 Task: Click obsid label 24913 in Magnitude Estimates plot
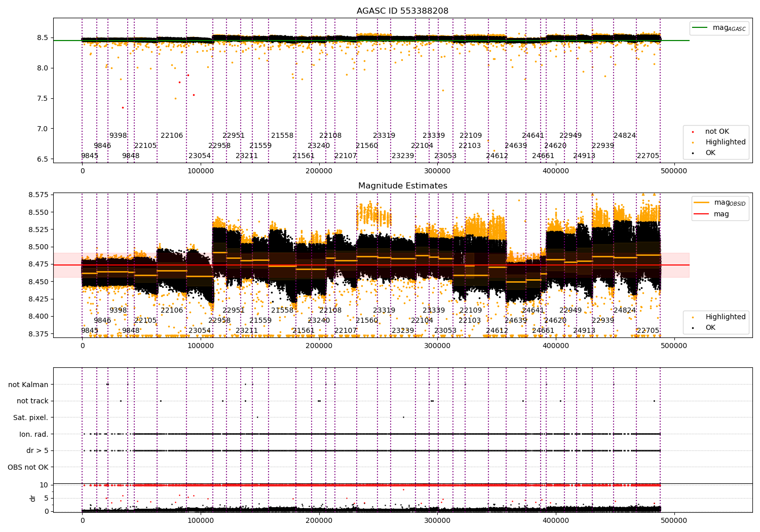[x=584, y=330]
